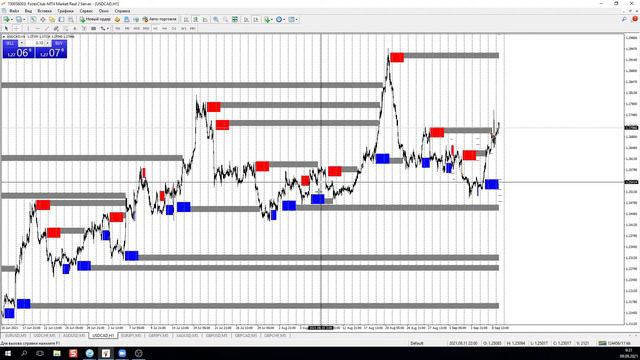The image size is (640, 360).
Task: Click the templates icon
Action: point(291,19)
